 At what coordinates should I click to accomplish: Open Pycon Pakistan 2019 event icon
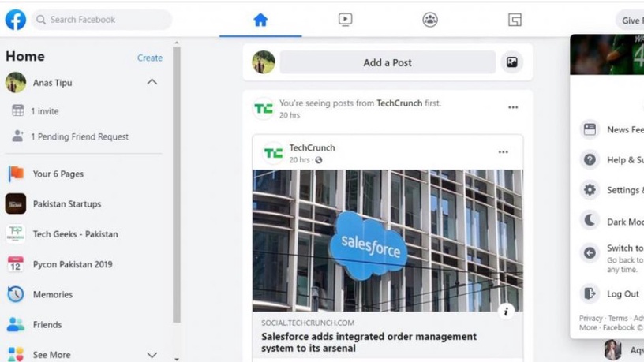pyautogui.click(x=16, y=264)
